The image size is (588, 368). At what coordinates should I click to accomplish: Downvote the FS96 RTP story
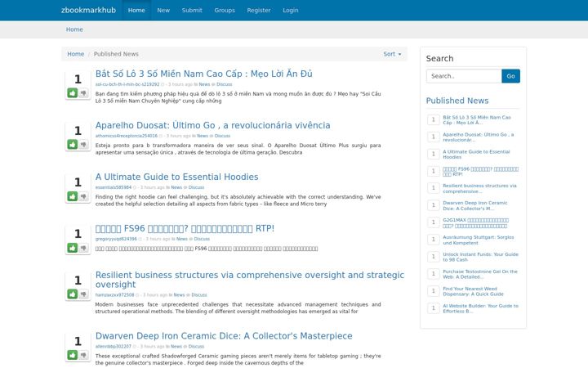(x=83, y=248)
